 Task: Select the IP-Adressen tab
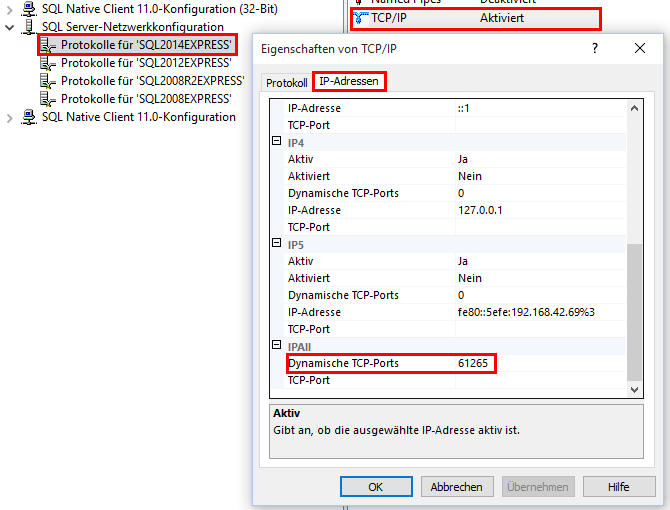[x=349, y=81]
